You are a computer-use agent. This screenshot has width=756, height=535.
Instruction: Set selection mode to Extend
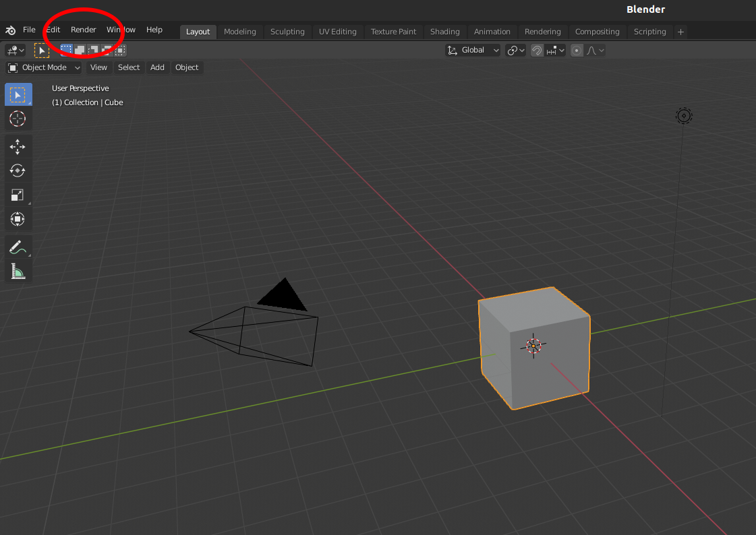click(80, 50)
